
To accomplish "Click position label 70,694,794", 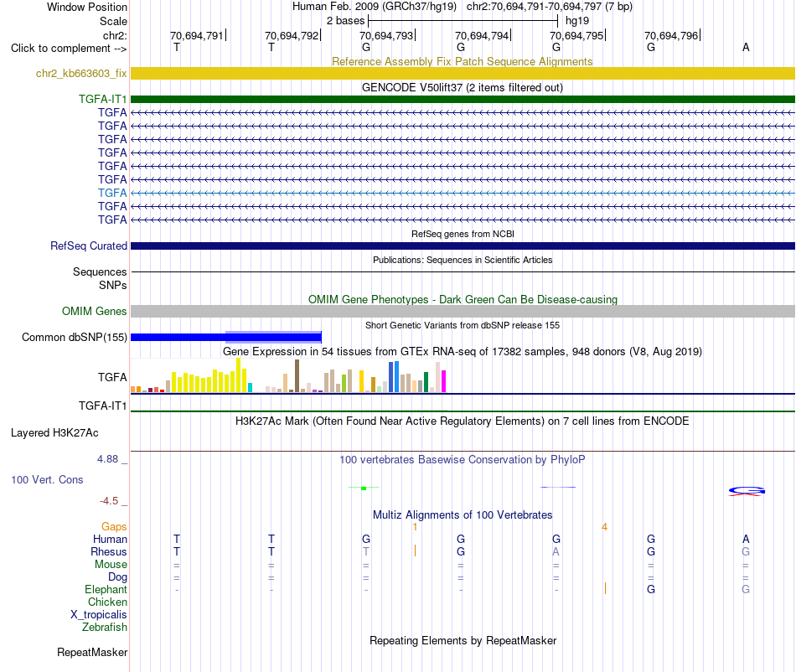I will (x=482, y=35).
